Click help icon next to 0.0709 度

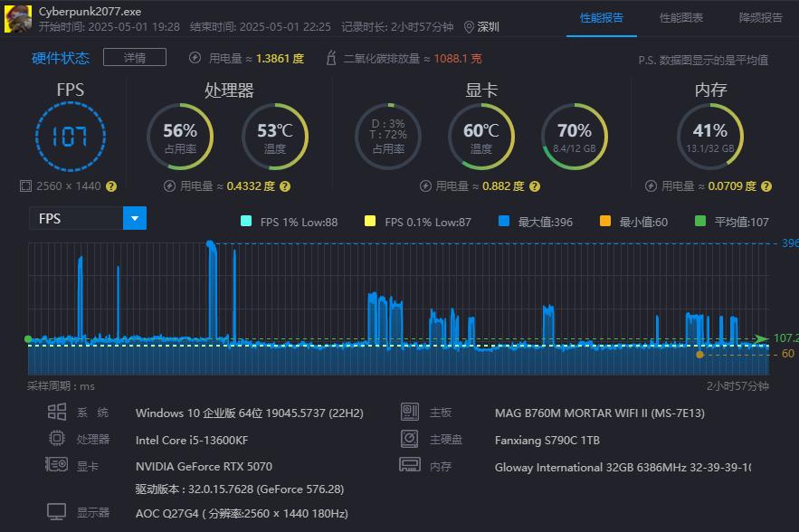tap(766, 186)
